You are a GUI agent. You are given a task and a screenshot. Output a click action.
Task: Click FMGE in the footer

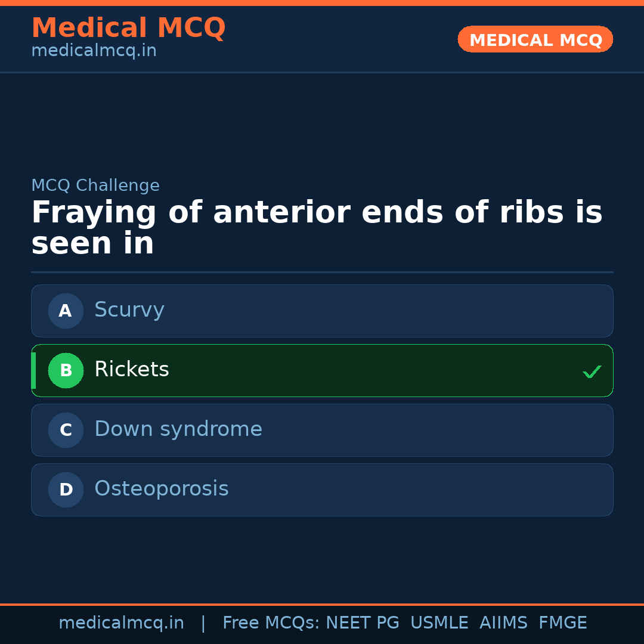pos(562,623)
